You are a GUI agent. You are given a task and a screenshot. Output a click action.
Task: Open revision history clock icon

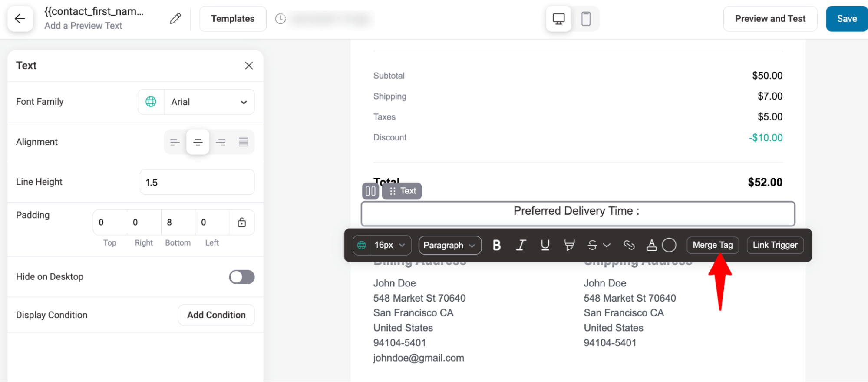click(281, 19)
